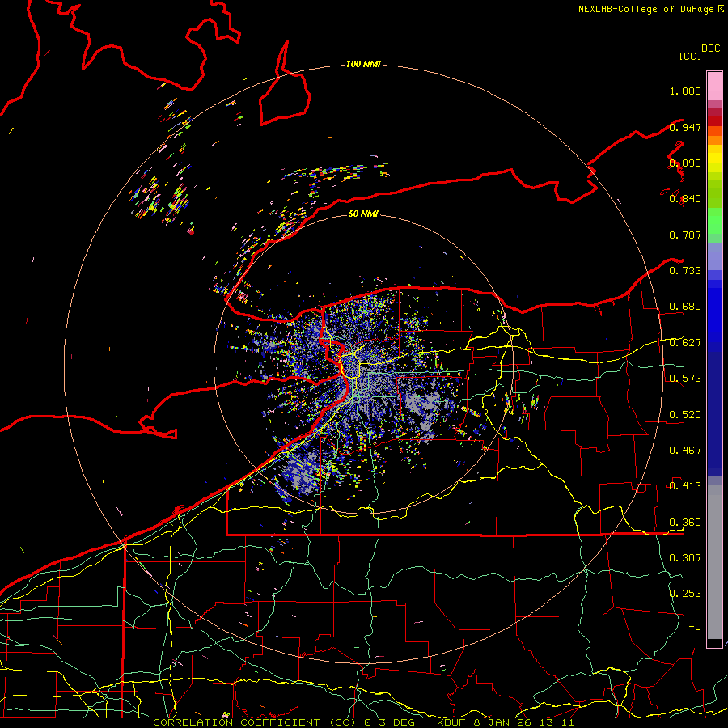This screenshot has height=728, width=728.
Task: Click the 0.307 legend value
Action: pyautogui.click(x=685, y=558)
